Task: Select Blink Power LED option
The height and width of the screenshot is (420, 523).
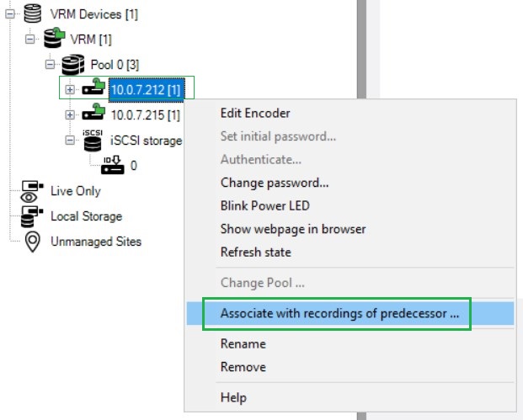Action: coord(264,205)
